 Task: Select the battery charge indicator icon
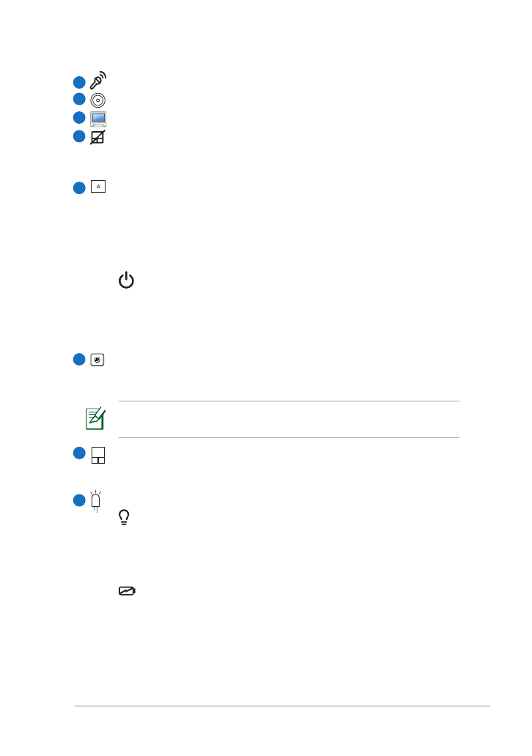click(128, 590)
